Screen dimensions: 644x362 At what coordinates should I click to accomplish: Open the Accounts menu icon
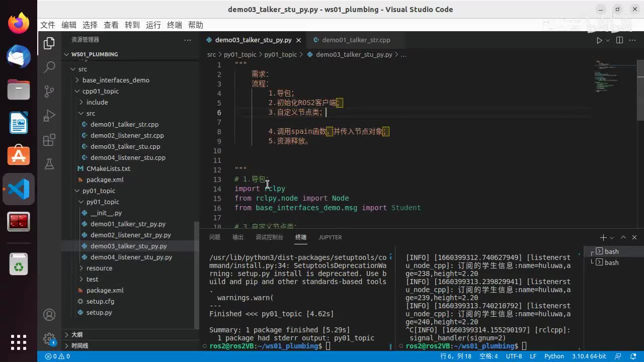(x=49, y=315)
